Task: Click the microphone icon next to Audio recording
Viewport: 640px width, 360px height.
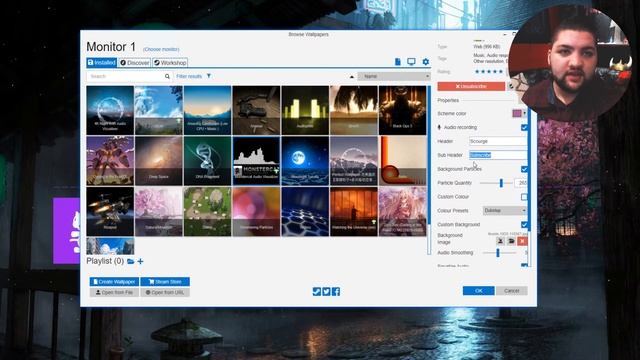Action: (x=440, y=127)
